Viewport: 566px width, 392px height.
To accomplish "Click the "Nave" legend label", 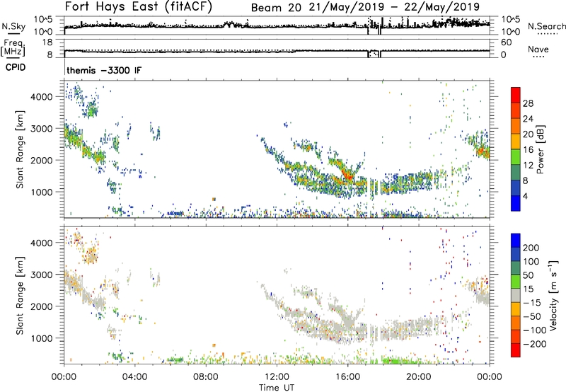I will click(x=538, y=50).
